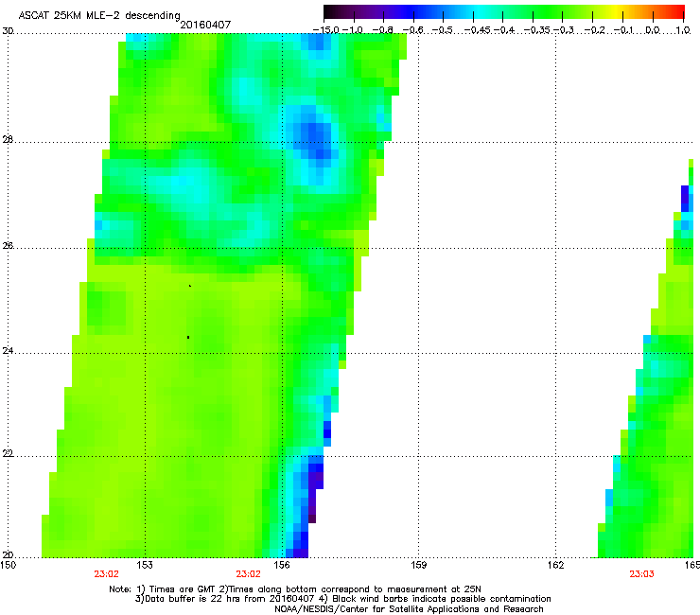
Task: Click the dark blue cells in the right swath near 27N
Action: (x=685, y=199)
